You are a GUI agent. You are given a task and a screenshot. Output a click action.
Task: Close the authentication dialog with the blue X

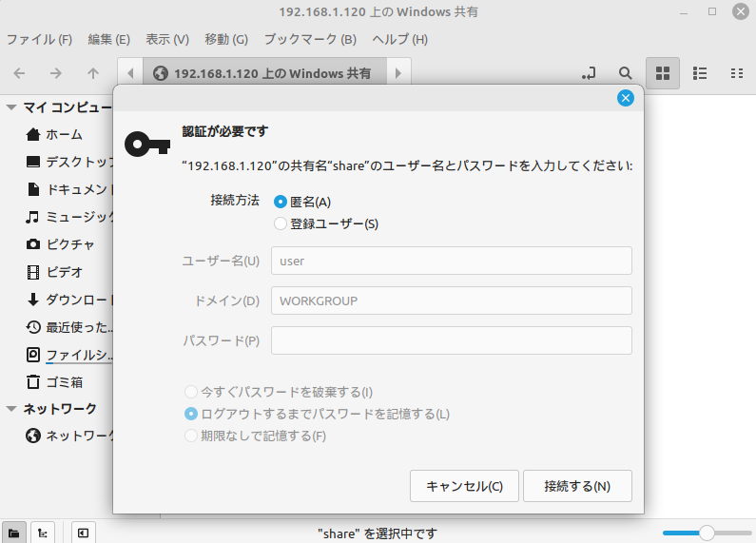(626, 98)
